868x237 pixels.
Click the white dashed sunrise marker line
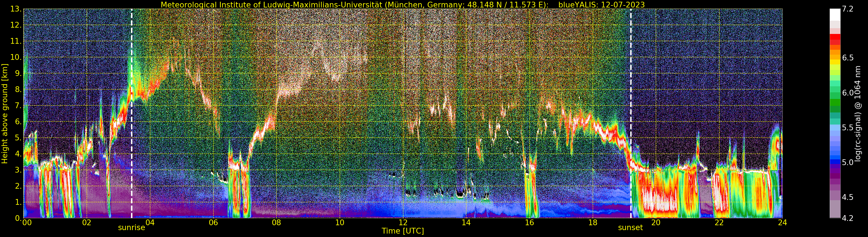pos(131,113)
